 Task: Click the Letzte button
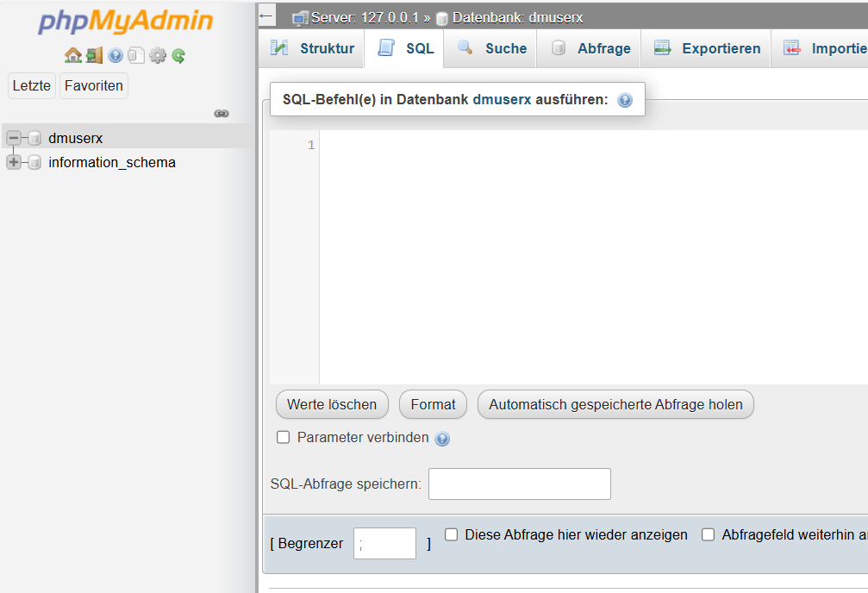[x=32, y=86]
